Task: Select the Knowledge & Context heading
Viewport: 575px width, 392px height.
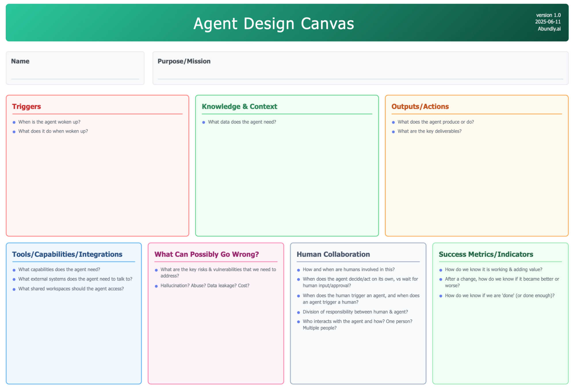Action: (x=239, y=107)
